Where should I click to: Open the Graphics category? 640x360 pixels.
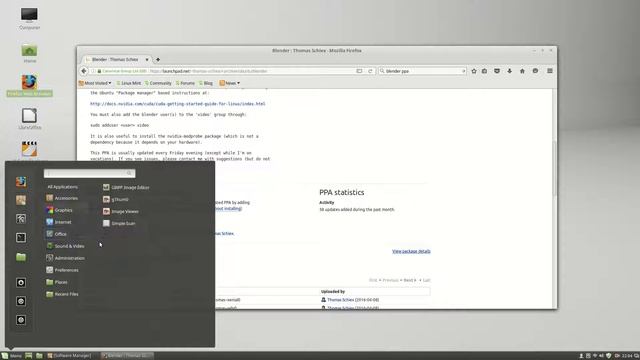[59, 210]
